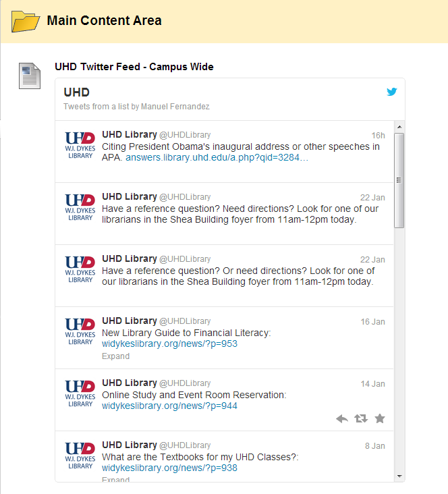Click the library logo on the Room Reservation tweet

pos(80,393)
